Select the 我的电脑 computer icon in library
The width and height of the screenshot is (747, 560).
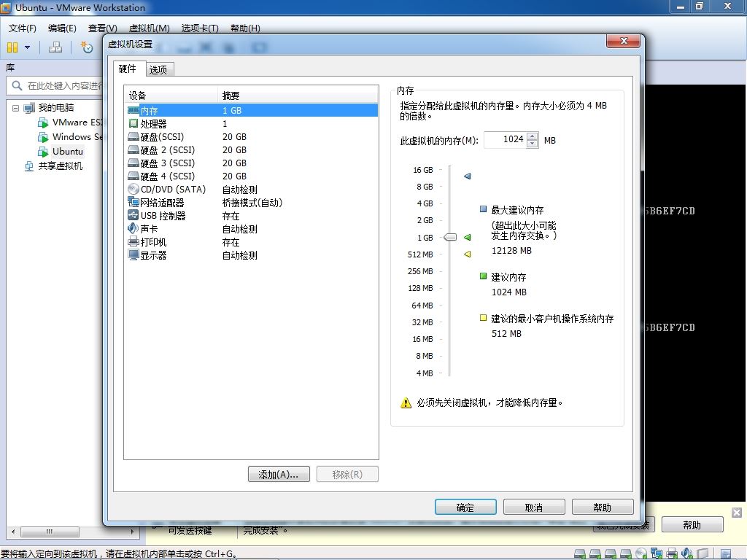click(29, 108)
